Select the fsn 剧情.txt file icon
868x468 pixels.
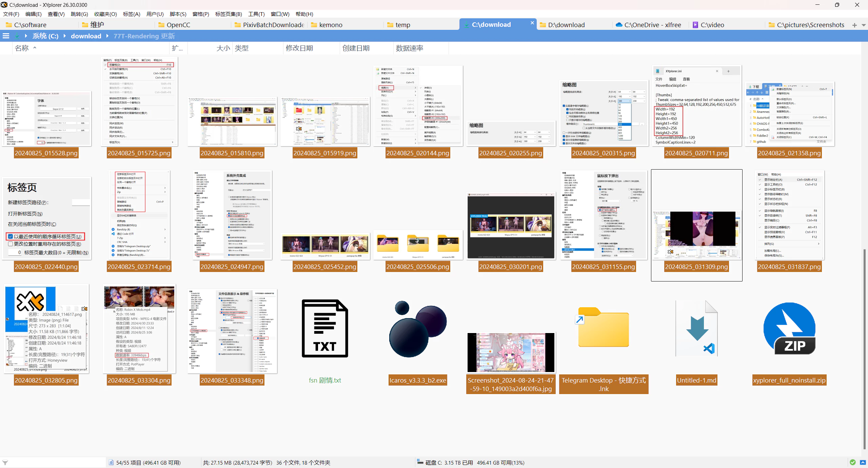(x=325, y=328)
